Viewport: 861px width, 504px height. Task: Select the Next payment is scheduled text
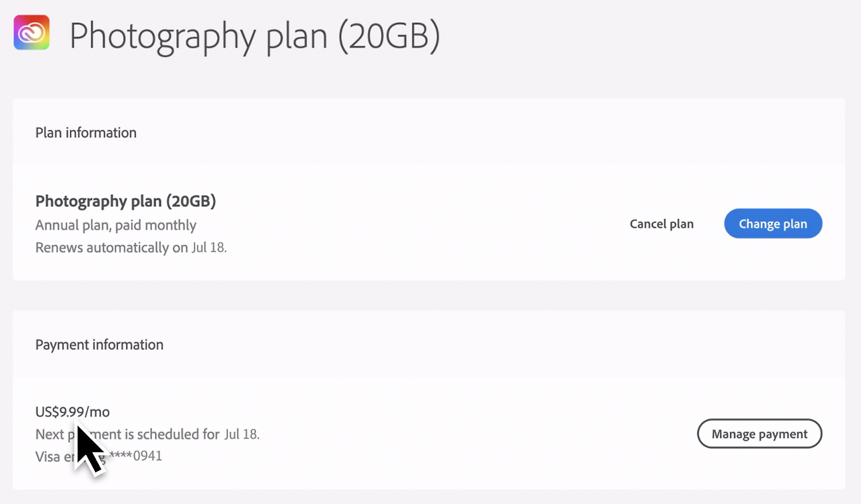point(128,433)
